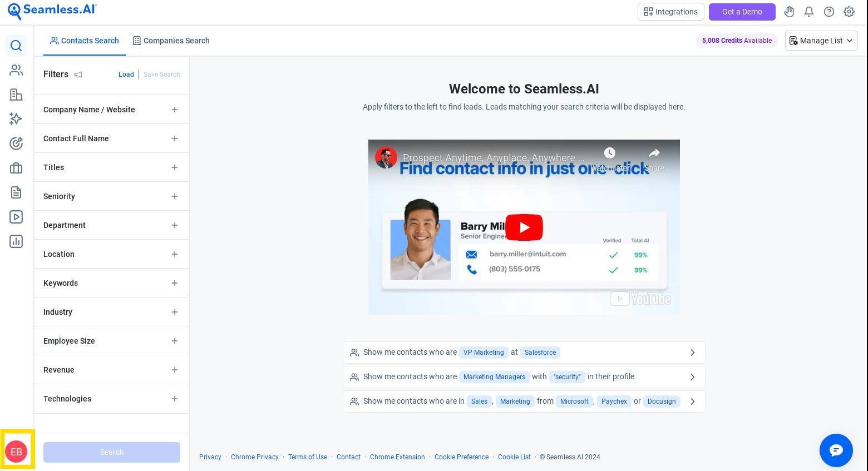Open the companies building sidebar icon
Screen dimensions: 868x471
[16, 95]
